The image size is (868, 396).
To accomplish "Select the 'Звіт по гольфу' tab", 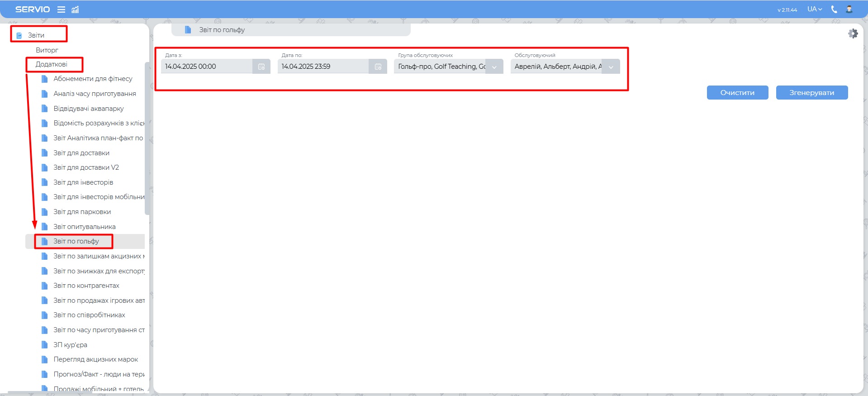I will [222, 30].
